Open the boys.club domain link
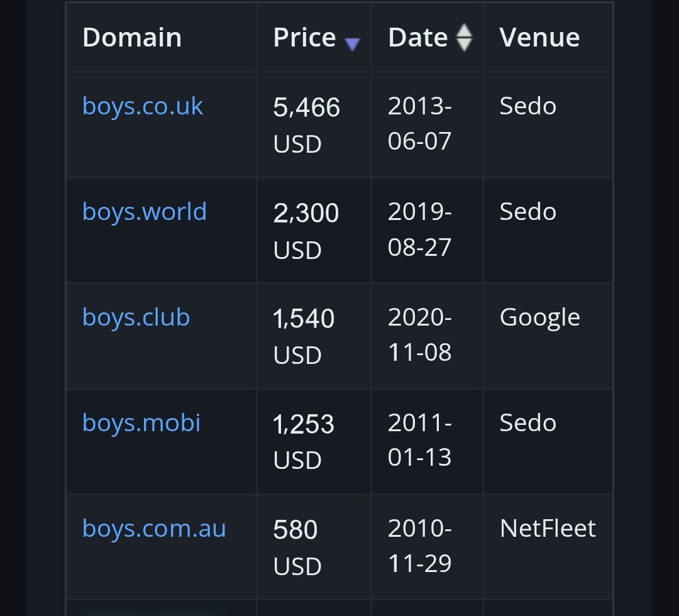The image size is (679, 616). (x=136, y=317)
